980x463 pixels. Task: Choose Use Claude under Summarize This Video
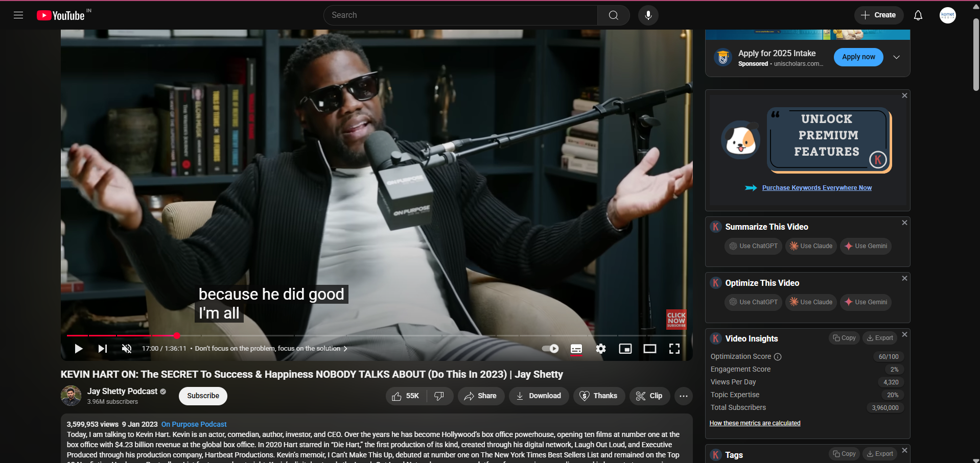(x=811, y=246)
